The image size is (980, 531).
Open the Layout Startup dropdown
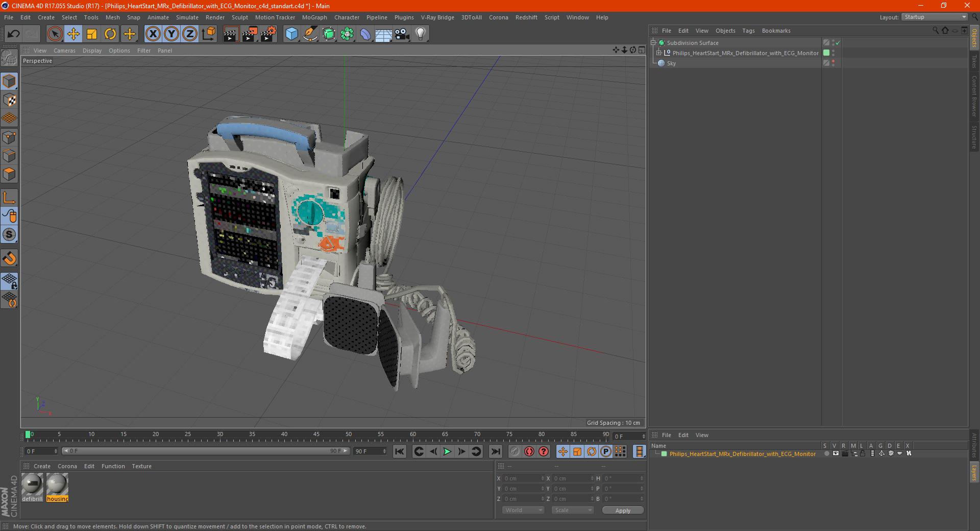coord(935,17)
